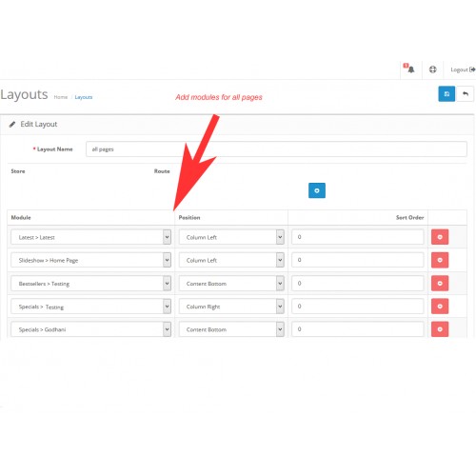Open the Column Right position dropdown
Screen dimensions: 476x476
point(231,307)
